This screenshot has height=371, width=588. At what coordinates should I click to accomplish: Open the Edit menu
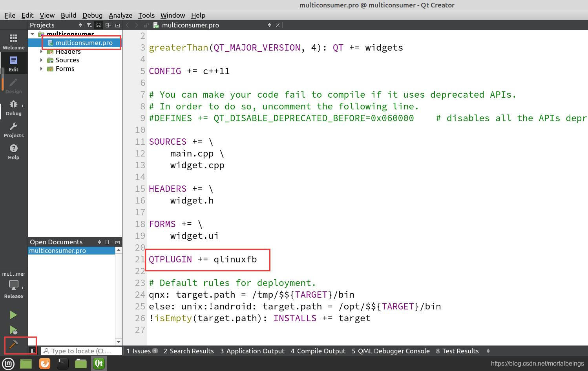(27, 15)
